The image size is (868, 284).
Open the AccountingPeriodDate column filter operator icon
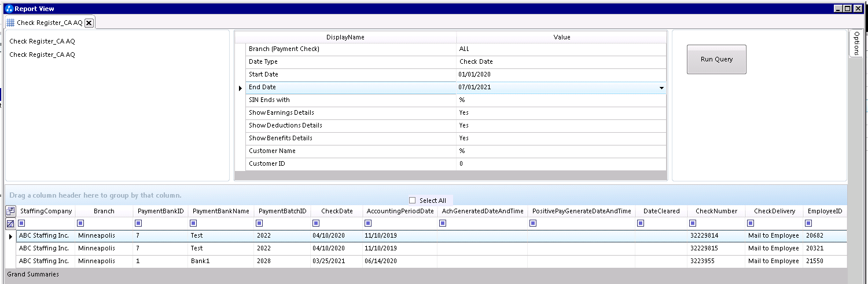369,223
